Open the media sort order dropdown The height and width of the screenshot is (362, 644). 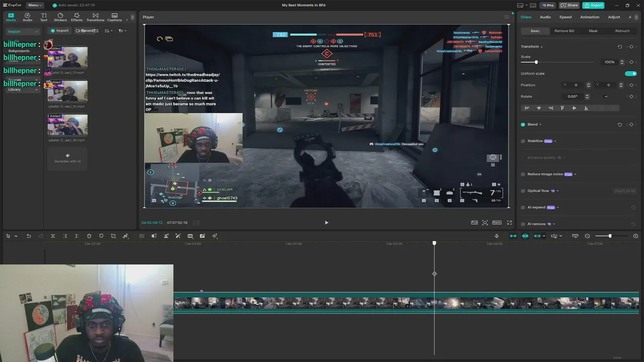pyautogui.click(x=108, y=31)
